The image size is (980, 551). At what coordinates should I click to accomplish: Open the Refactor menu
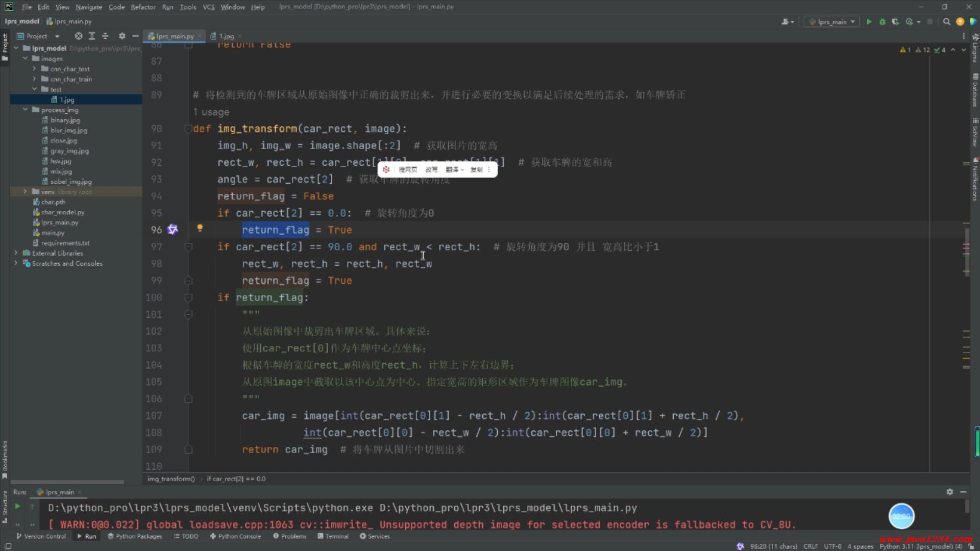point(143,7)
